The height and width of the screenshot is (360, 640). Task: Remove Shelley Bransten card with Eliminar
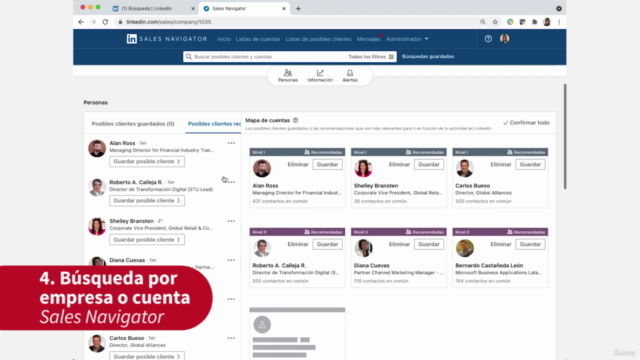[399, 164]
